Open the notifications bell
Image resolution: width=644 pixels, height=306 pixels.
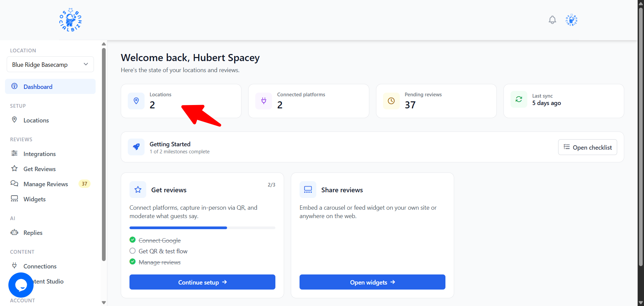(552, 20)
